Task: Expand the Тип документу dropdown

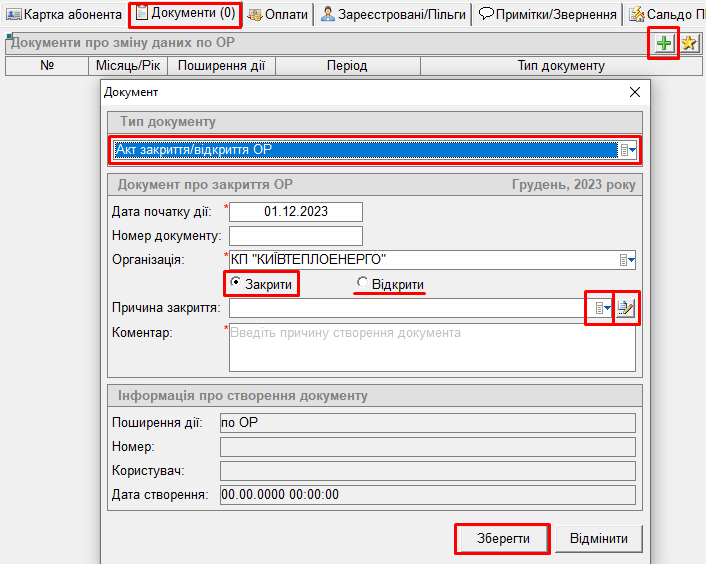Action: tap(628, 150)
